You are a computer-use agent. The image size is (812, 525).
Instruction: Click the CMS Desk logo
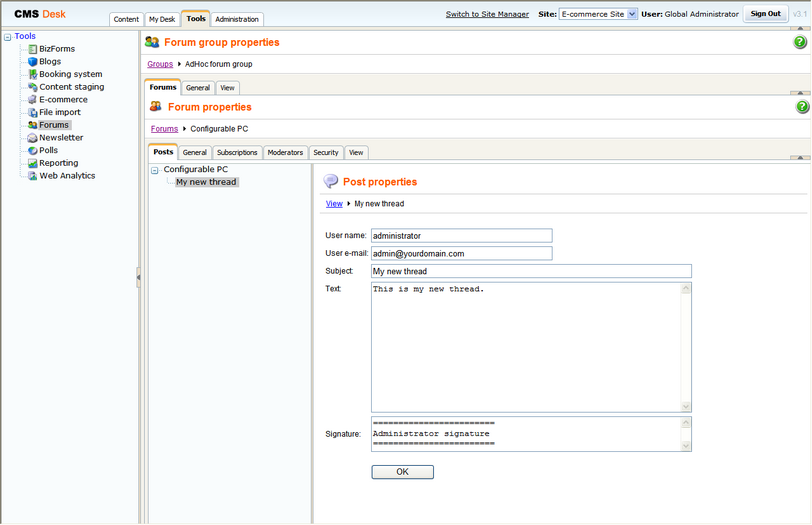click(x=40, y=14)
